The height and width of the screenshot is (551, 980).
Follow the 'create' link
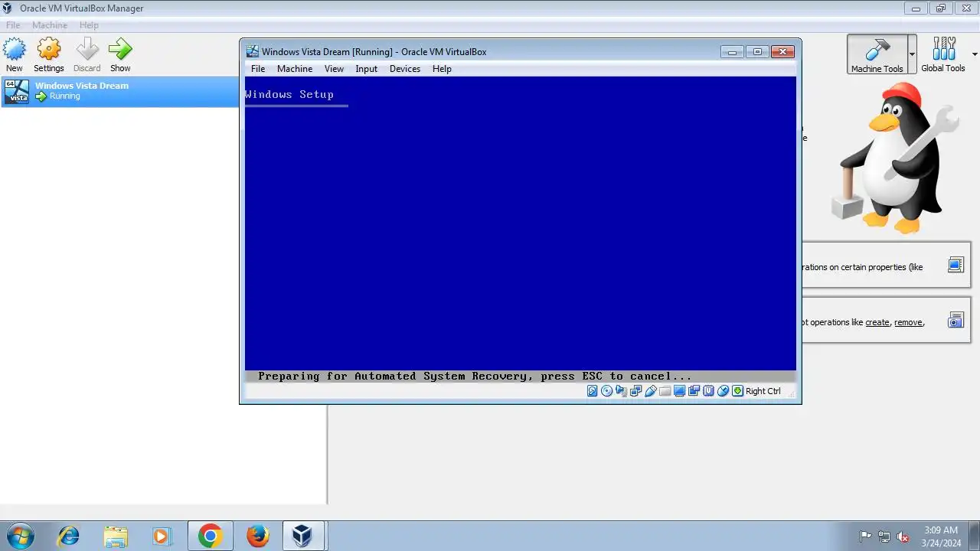point(877,322)
